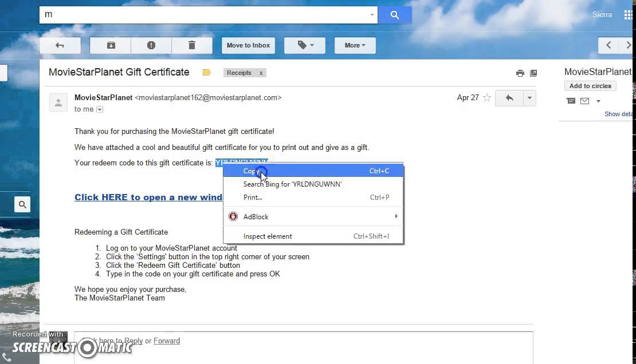Click Move to Inbox button

[x=248, y=45]
